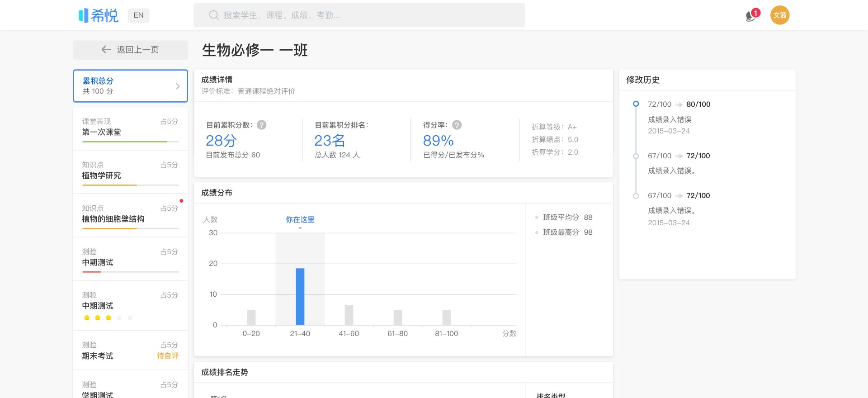Open the user avatar 文茜 menu

pos(779,15)
